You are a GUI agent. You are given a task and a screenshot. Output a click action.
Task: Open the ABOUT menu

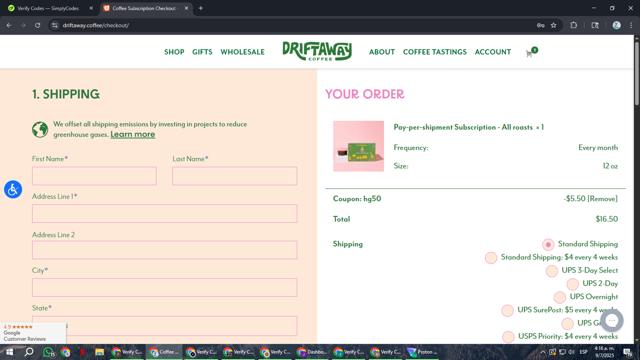coord(382,52)
